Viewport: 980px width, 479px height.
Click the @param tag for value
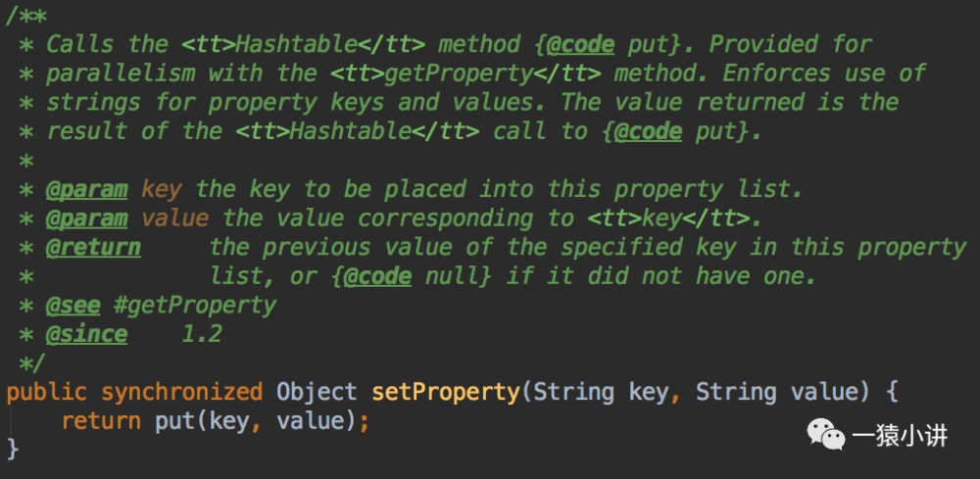tap(86, 218)
